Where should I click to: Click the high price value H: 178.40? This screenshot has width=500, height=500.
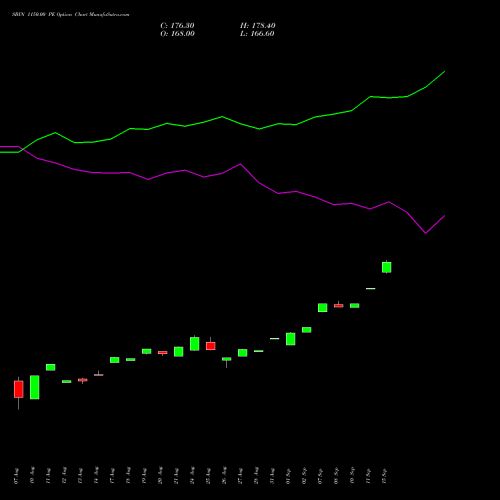point(258,26)
